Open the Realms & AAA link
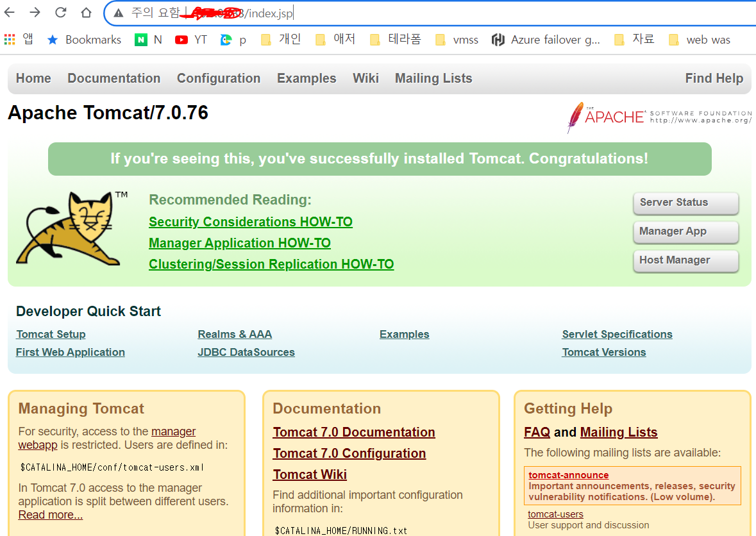Viewport: 756px width, 536px height. (x=235, y=334)
